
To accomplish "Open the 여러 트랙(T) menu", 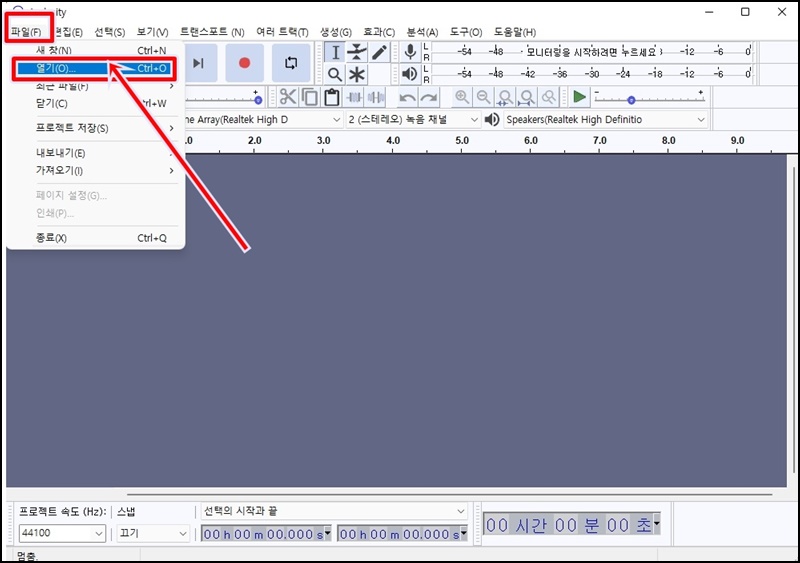I will [x=282, y=32].
